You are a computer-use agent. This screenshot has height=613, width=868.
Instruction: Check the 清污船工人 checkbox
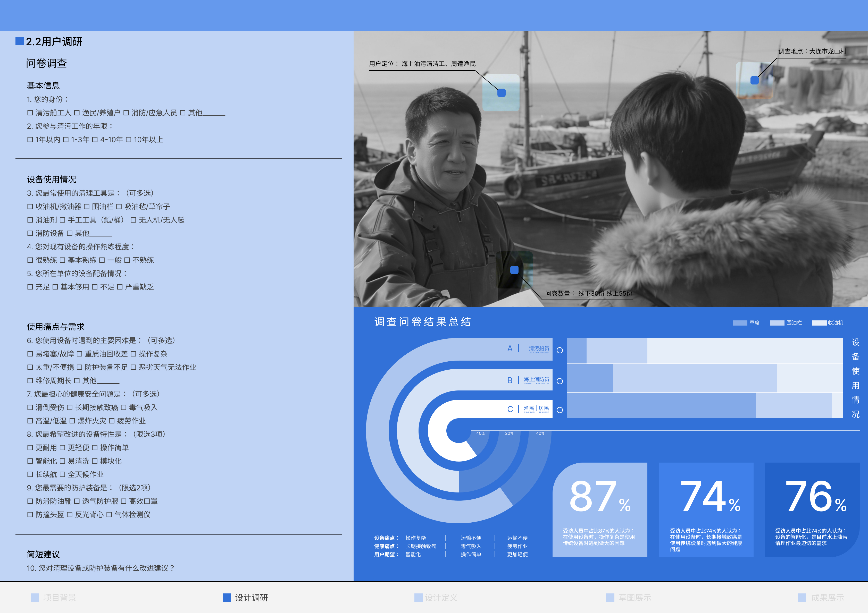(x=30, y=113)
